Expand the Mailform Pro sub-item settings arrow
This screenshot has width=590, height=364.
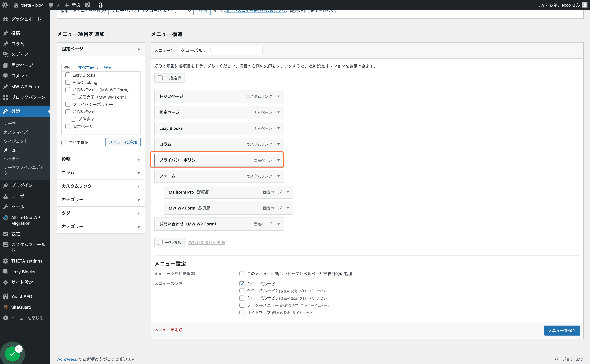(288, 192)
